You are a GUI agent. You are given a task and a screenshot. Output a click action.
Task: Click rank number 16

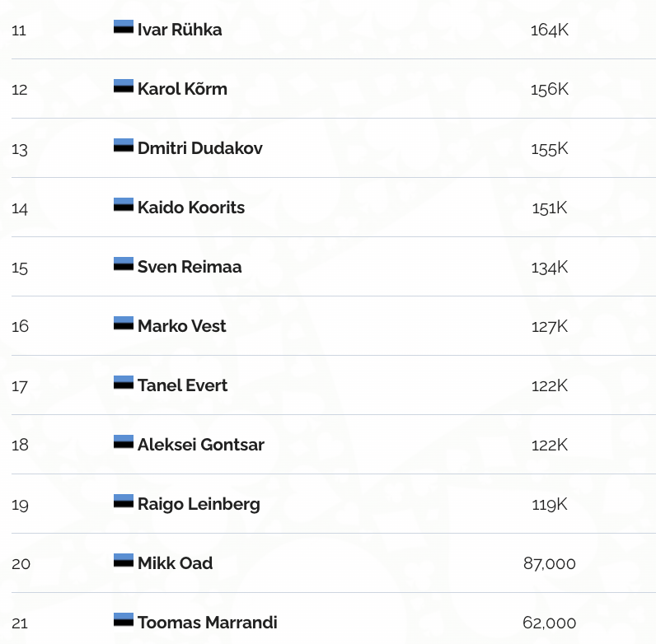coord(20,326)
